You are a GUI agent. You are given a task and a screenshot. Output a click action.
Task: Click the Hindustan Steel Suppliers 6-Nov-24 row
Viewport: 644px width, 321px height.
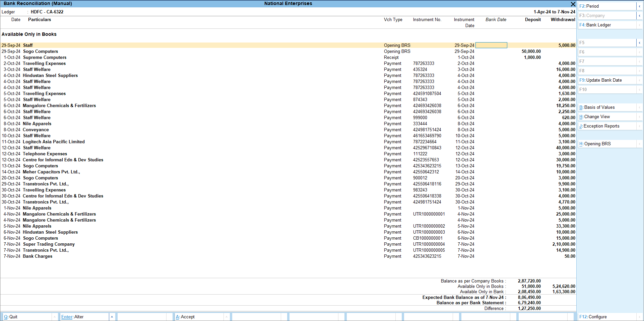[x=288, y=232]
